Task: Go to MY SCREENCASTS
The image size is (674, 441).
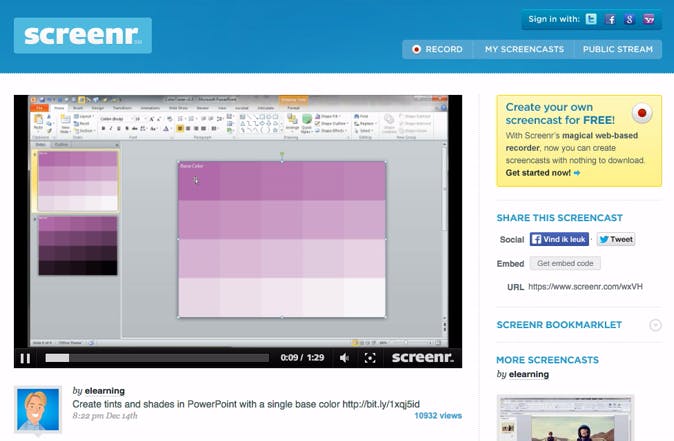Action: click(x=524, y=49)
